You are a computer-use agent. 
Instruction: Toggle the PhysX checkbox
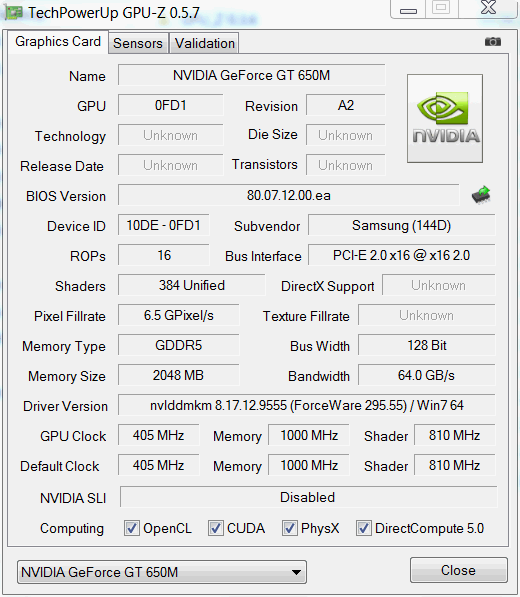click(290, 528)
